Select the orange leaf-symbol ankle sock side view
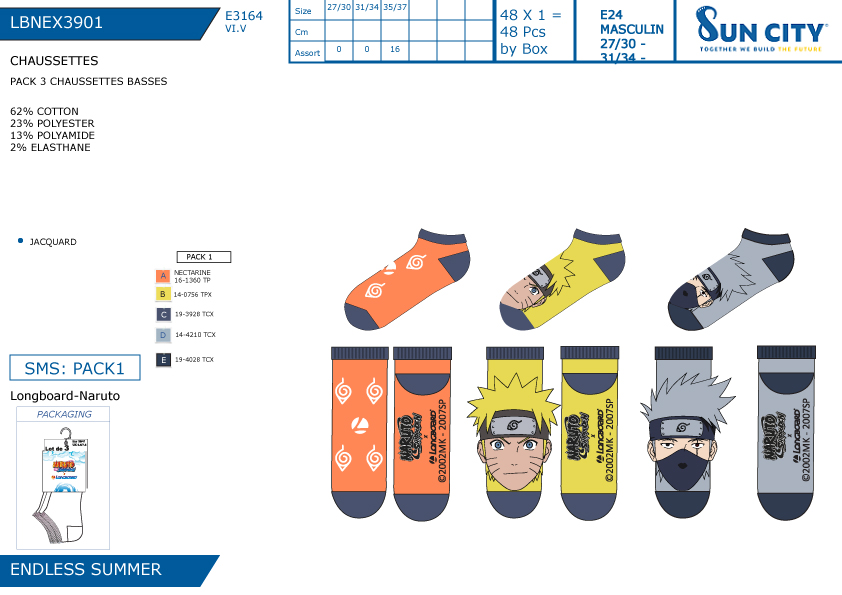842x595 pixels. [x=407, y=279]
